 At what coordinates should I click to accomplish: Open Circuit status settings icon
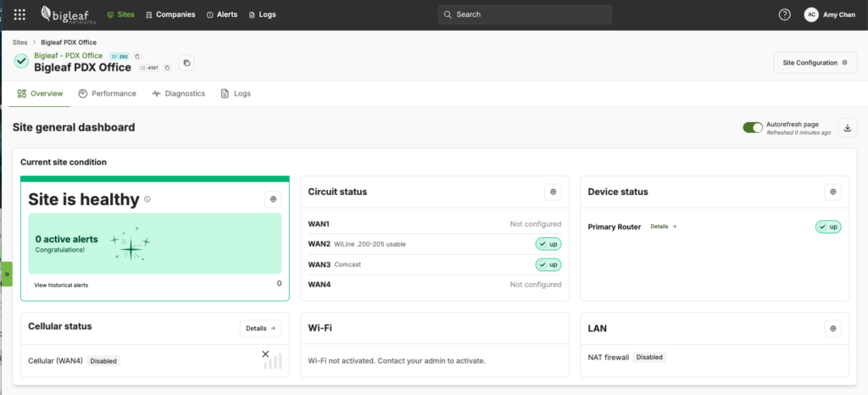point(553,192)
